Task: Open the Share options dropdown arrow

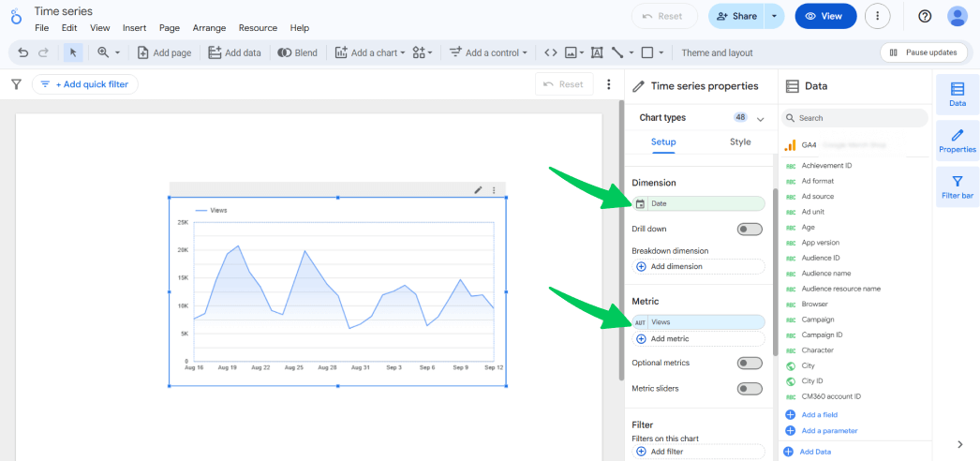Action: 775,16
